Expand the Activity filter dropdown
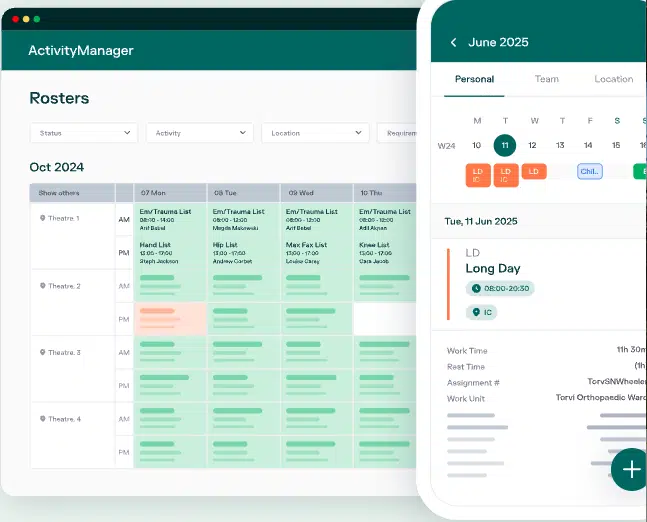647x522 pixels. click(200, 133)
